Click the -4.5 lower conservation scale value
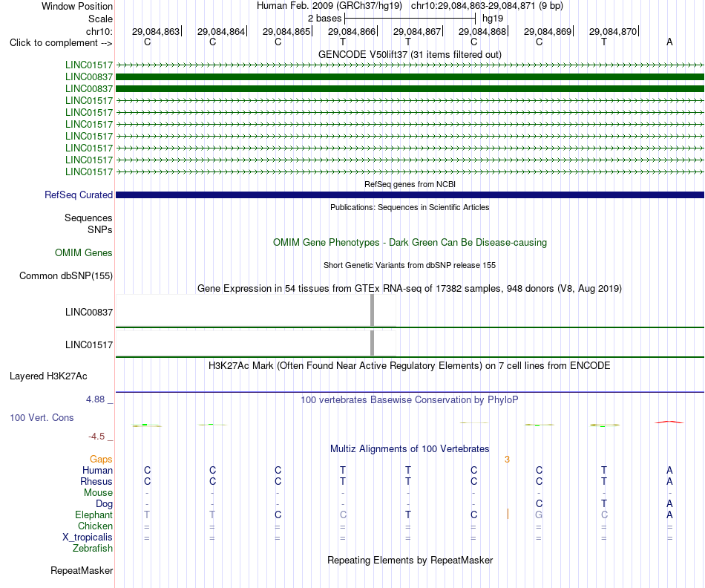The height and width of the screenshot is (588, 705). pos(96,437)
